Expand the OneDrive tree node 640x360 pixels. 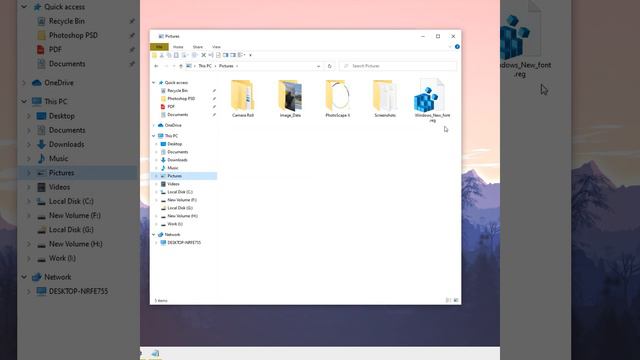tap(154, 125)
